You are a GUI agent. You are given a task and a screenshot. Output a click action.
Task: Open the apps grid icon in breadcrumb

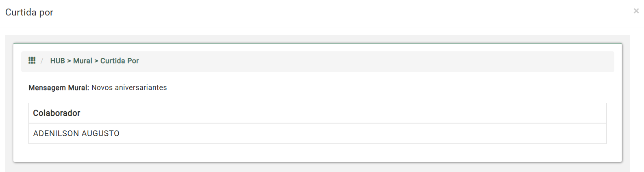(32, 60)
